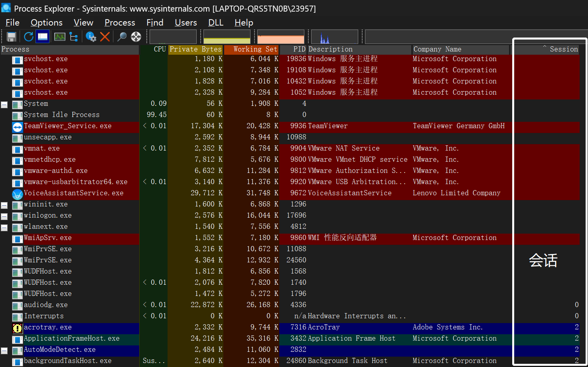Open the DLL menu
Image resolution: width=588 pixels, height=367 pixels.
pos(216,23)
